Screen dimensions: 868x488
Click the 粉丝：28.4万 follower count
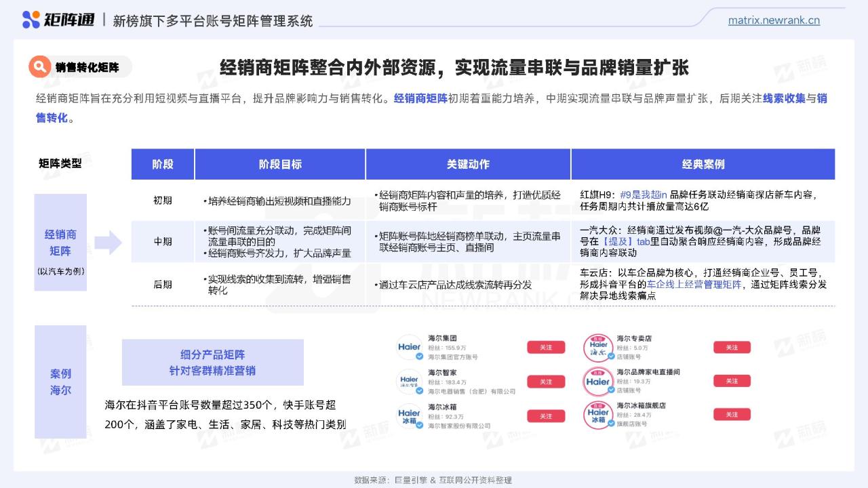(634, 415)
